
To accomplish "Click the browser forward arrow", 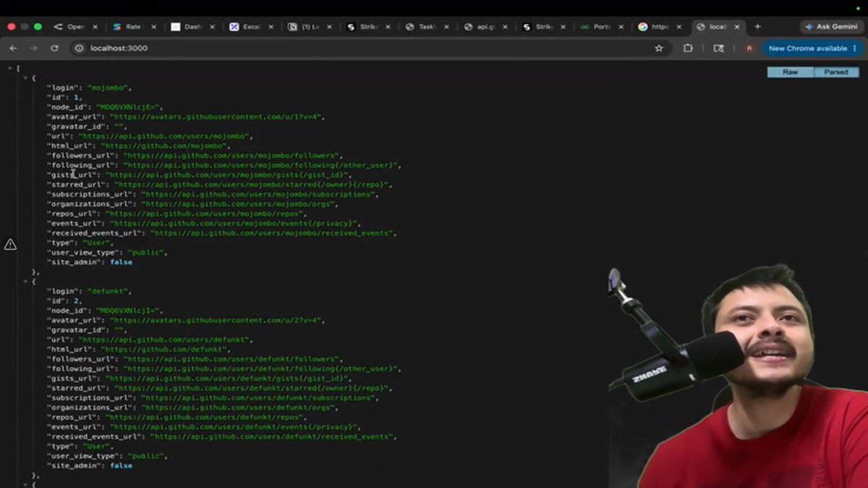I will 33,48.
